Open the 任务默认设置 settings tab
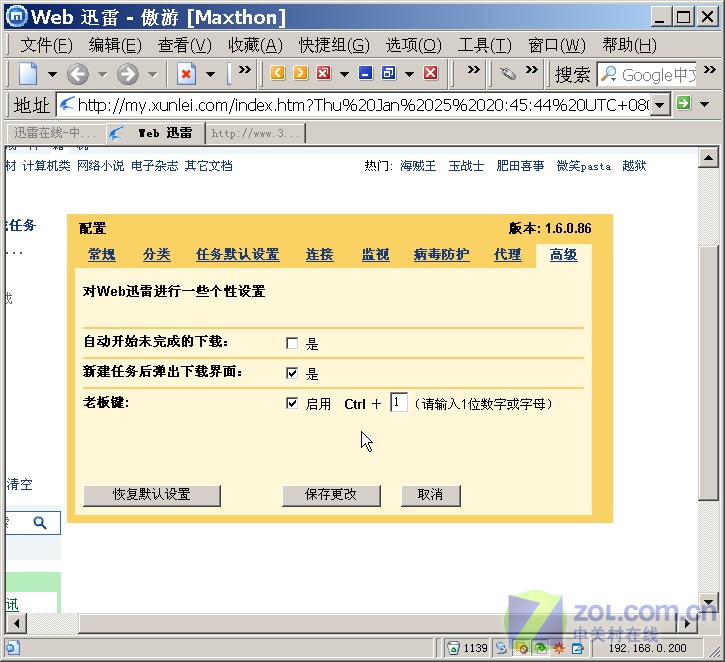This screenshot has width=725, height=662. pyautogui.click(x=237, y=254)
